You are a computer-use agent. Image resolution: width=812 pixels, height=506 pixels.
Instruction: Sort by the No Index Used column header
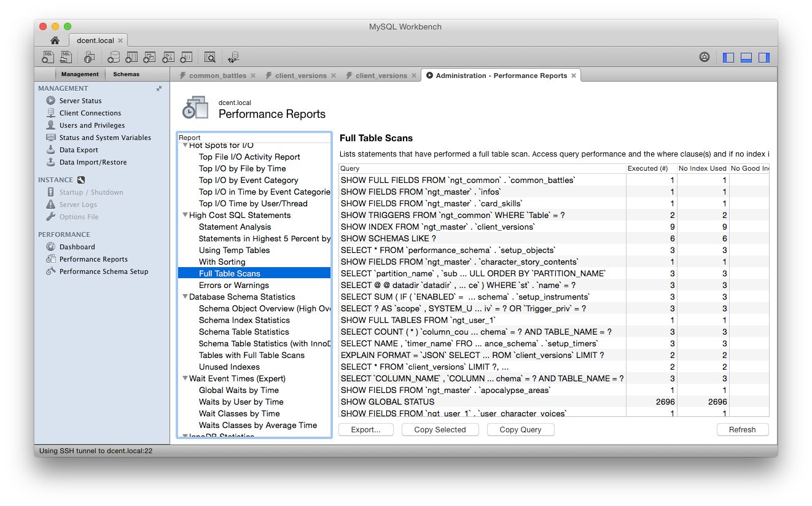[x=703, y=168]
